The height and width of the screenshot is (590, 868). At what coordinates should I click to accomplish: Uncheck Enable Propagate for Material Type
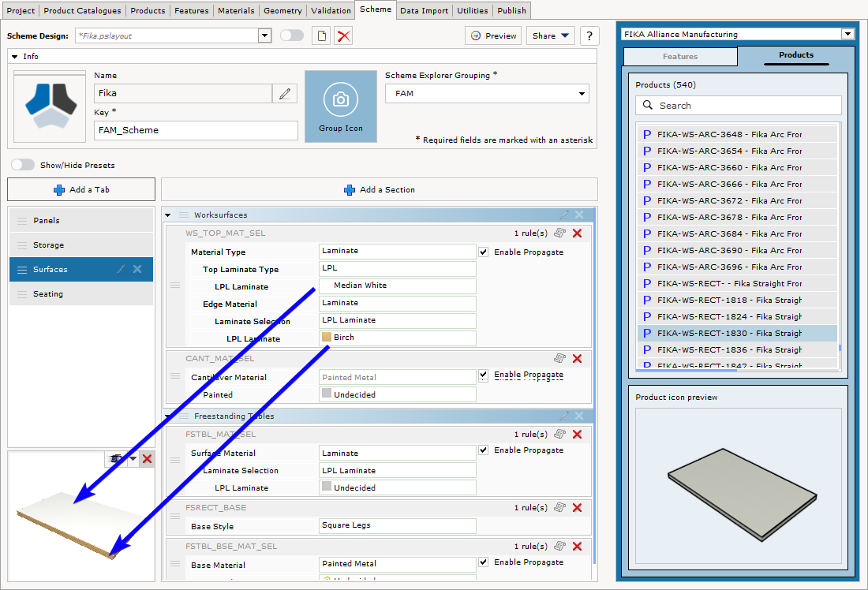coord(483,252)
